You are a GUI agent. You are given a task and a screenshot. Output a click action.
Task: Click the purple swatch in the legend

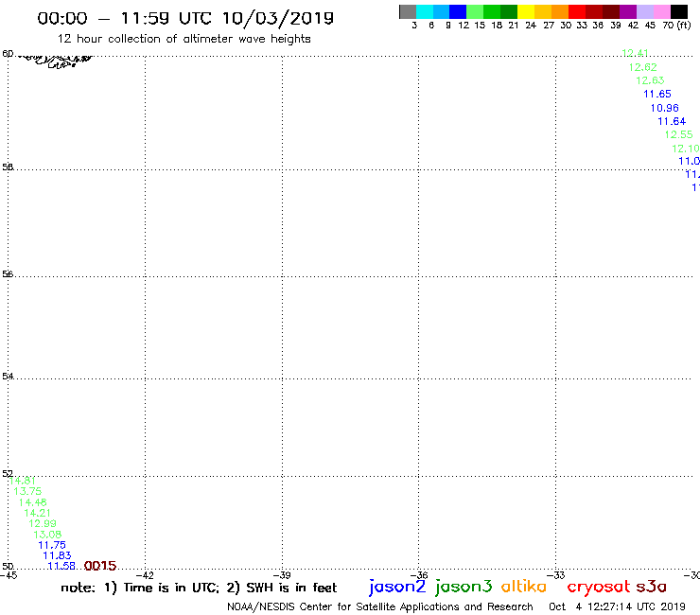tap(628, 11)
